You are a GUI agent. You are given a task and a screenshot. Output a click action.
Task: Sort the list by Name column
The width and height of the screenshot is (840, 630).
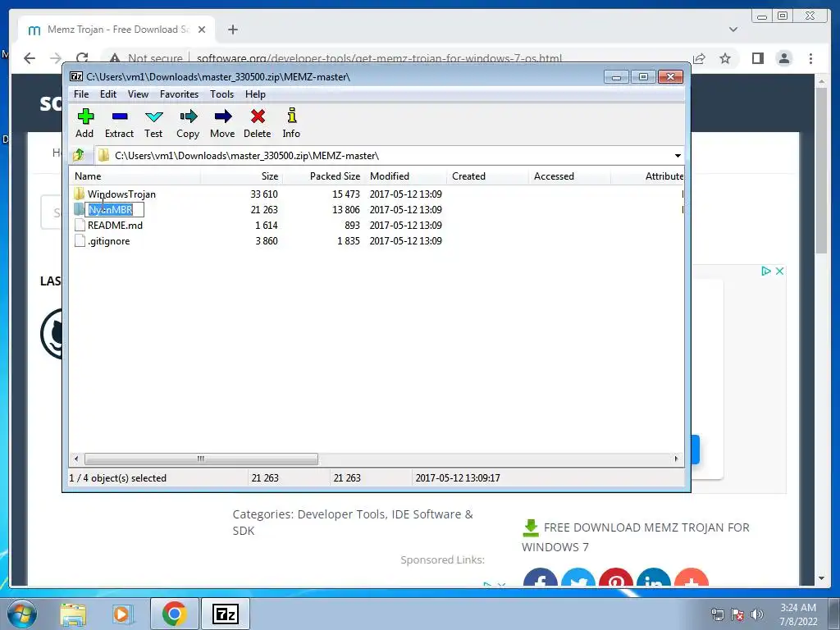click(x=135, y=176)
